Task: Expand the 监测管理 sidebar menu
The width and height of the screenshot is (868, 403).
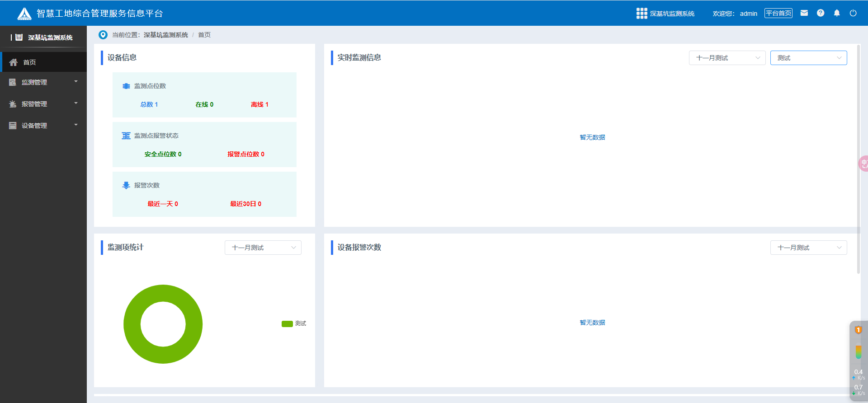Action: point(43,82)
